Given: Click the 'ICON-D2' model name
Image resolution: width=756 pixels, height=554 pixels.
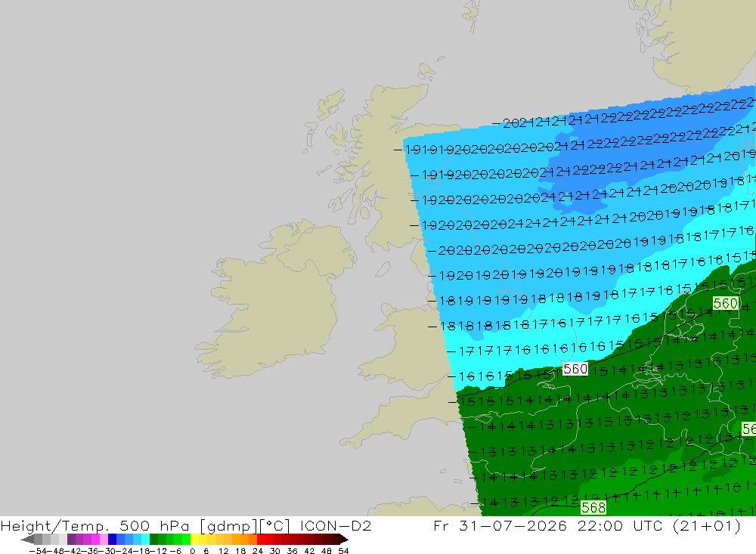Looking at the screenshot, I should click(336, 525).
